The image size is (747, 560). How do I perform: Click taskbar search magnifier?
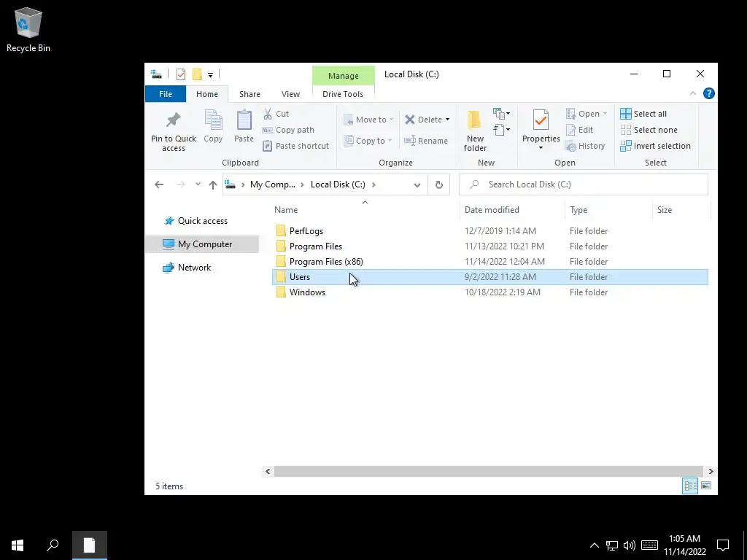tap(53, 545)
